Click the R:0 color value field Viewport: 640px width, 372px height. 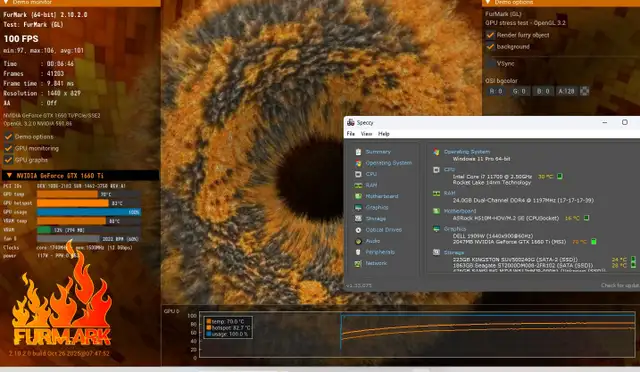point(496,91)
